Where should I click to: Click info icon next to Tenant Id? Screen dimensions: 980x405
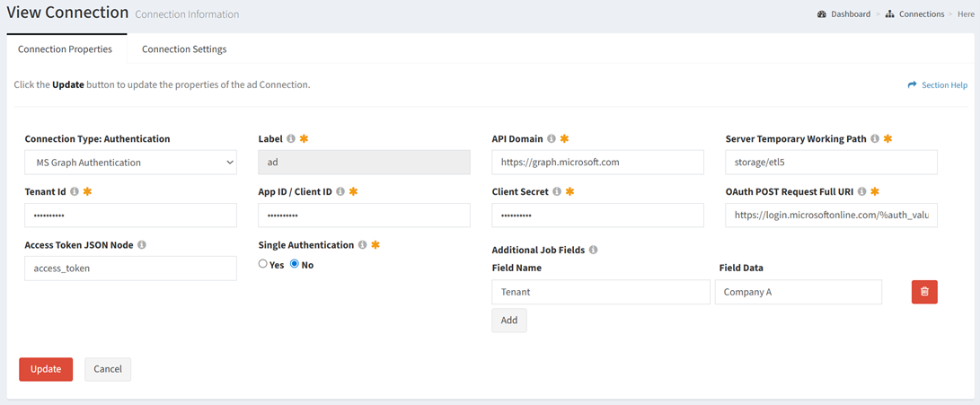(x=75, y=192)
